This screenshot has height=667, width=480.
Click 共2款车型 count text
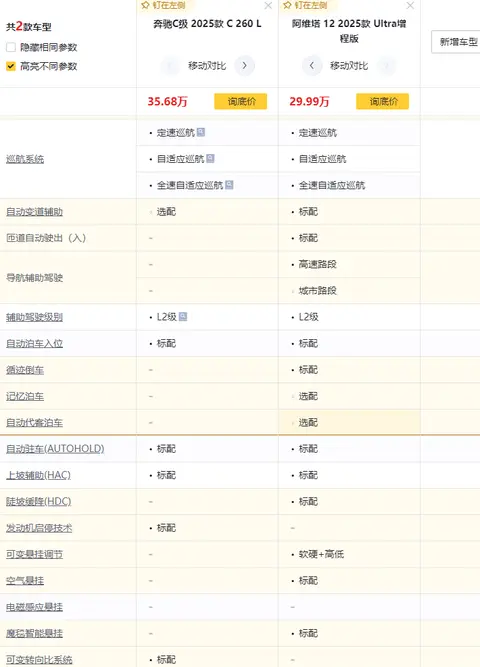[x=29, y=27]
